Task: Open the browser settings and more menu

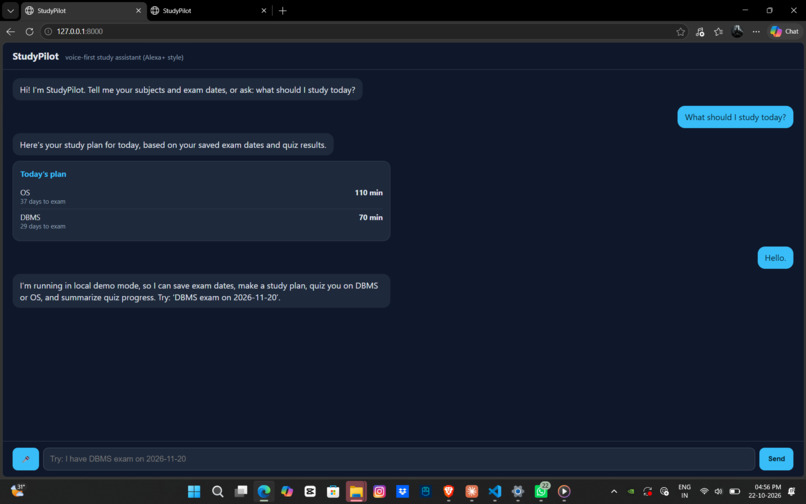Action: click(x=756, y=32)
